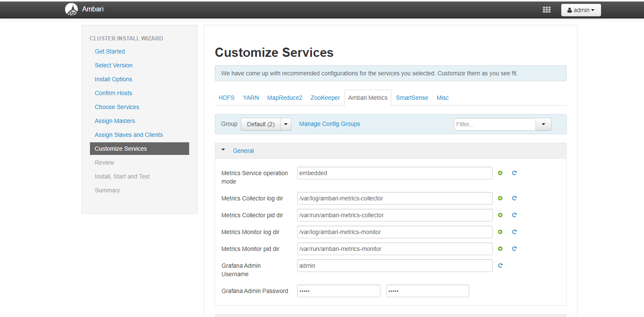The height and width of the screenshot is (317, 644).
Task: Switch to the HDFS tab
Action: pyautogui.click(x=227, y=98)
